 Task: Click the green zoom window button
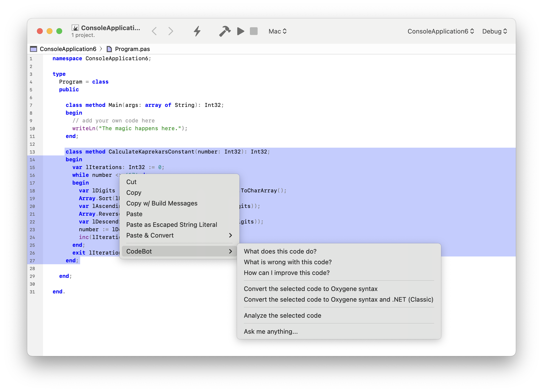59,31
